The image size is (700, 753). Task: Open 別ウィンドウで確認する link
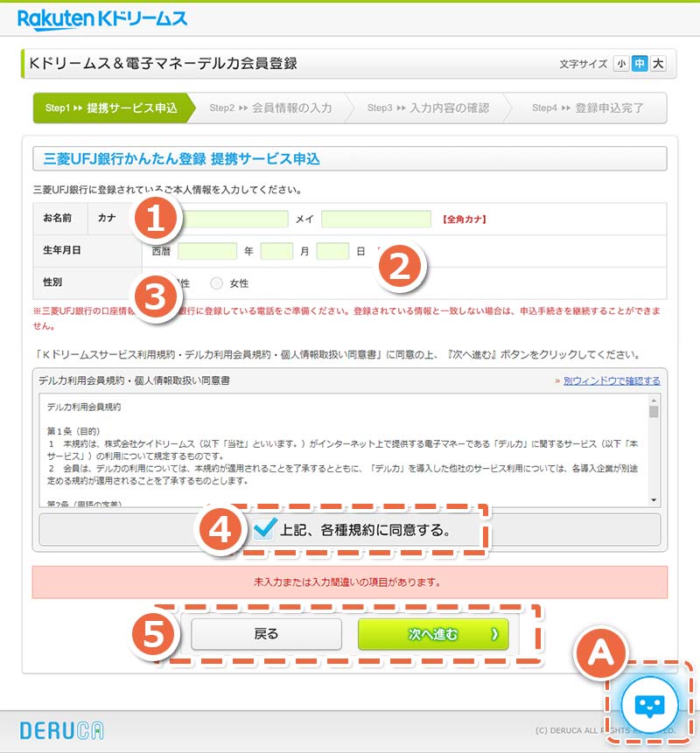[612, 380]
